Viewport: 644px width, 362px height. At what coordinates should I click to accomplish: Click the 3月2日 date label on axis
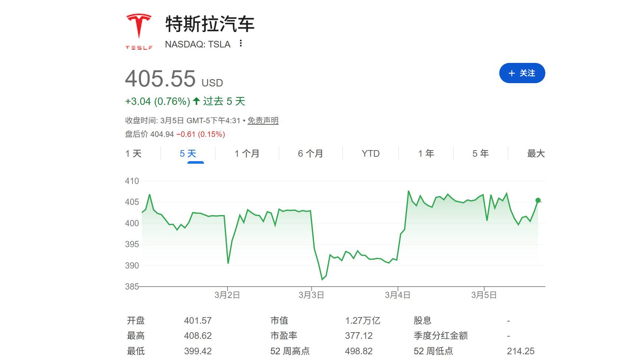[227, 295]
